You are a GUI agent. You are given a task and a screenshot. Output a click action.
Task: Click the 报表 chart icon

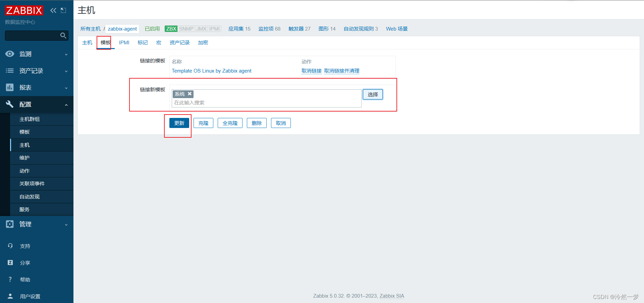pos(10,87)
